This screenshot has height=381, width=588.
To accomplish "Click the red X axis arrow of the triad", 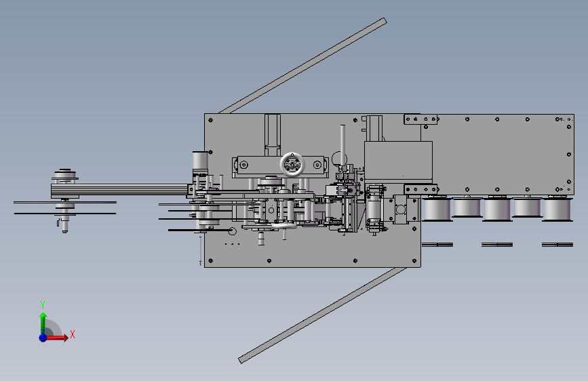I will 57,338.
